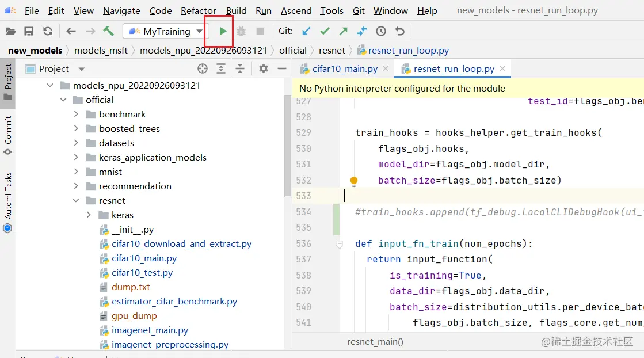This screenshot has height=358, width=644.
Task: Click the resnet_main() breadcrumb below editor
Action: 375,341
